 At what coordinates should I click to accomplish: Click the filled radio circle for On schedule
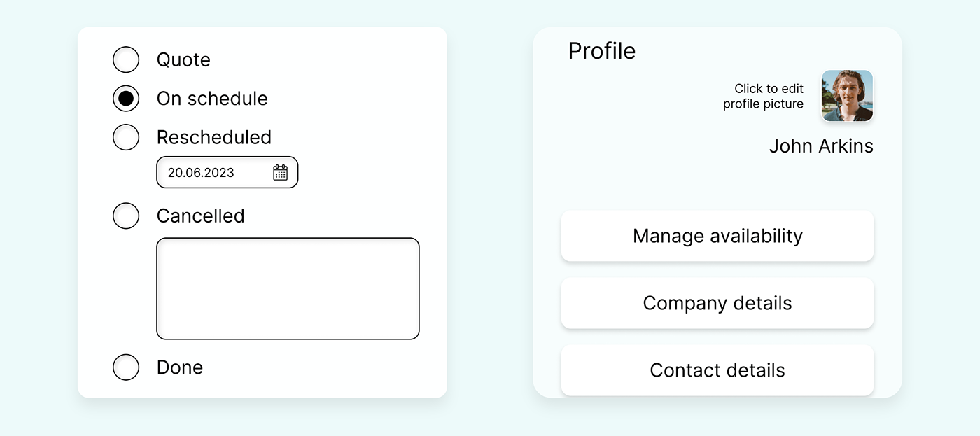[x=126, y=99]
